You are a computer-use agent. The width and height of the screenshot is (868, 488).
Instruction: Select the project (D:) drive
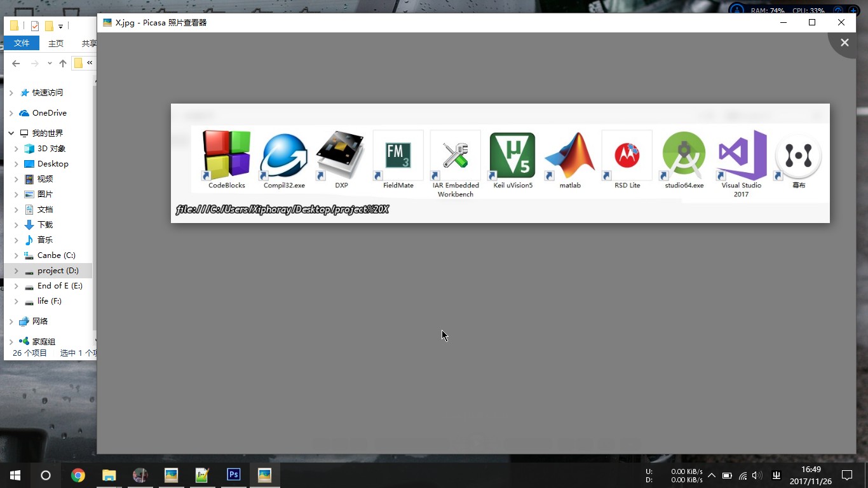(57, 271)
